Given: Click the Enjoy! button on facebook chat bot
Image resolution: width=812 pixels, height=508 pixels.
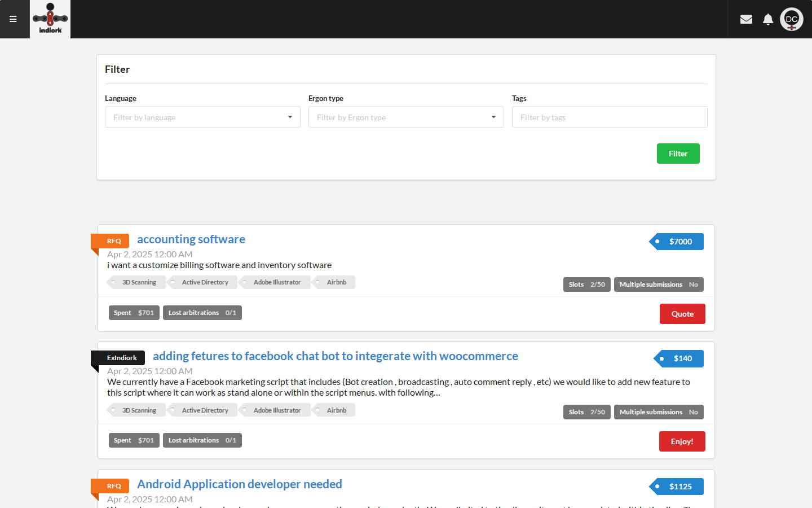Looking at the screenshot, I should [x=682, y=441].
